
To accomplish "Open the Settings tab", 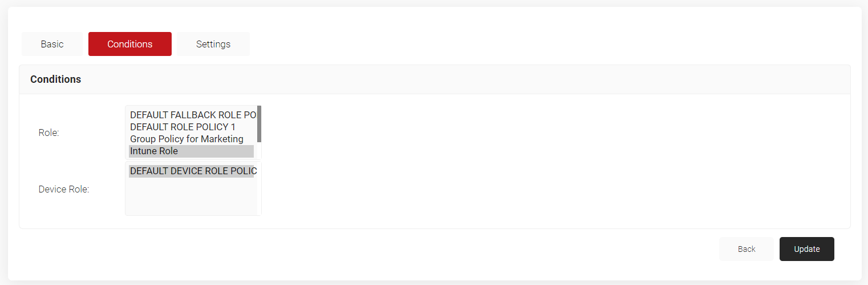I will click(213, 44).
